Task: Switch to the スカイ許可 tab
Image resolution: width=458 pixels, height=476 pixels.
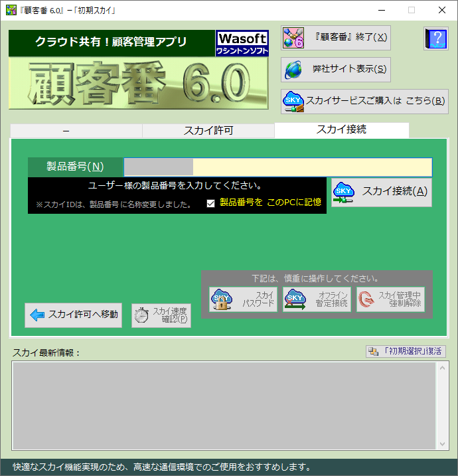Action: click(208, 131)
